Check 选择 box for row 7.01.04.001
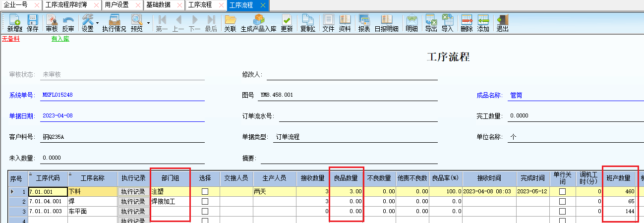Viewport: 644px width, 223px height. [205, 202]
